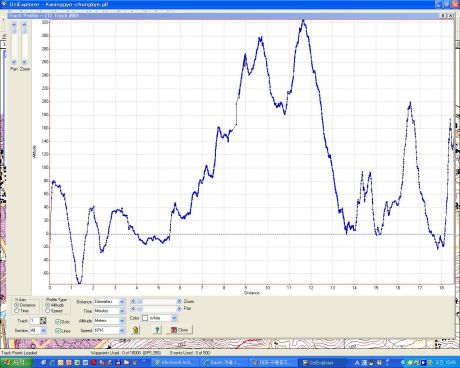The width and height of the screenshot is (460, 368).
Task: Click down arrow of vertical Pan slider
Action: coord(14,62)
